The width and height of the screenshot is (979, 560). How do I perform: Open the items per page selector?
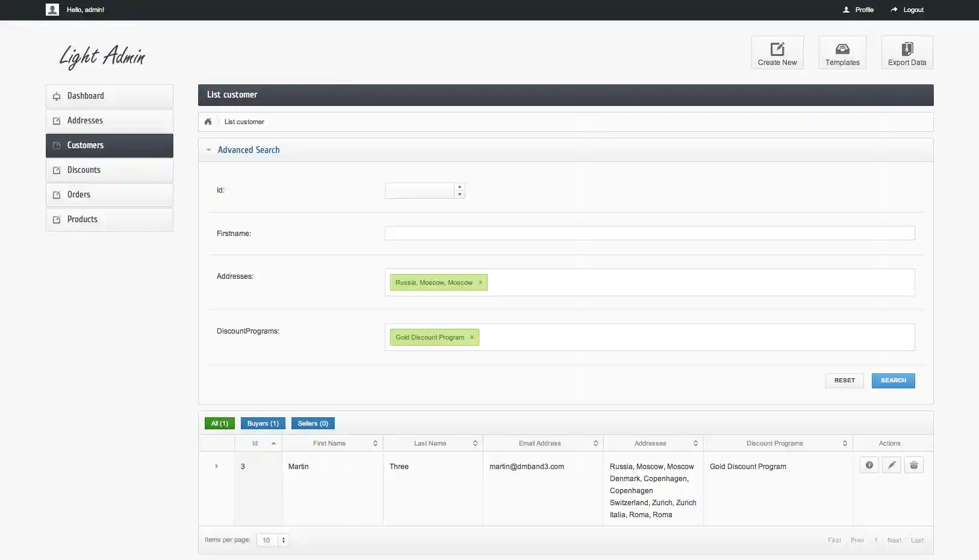272,540
